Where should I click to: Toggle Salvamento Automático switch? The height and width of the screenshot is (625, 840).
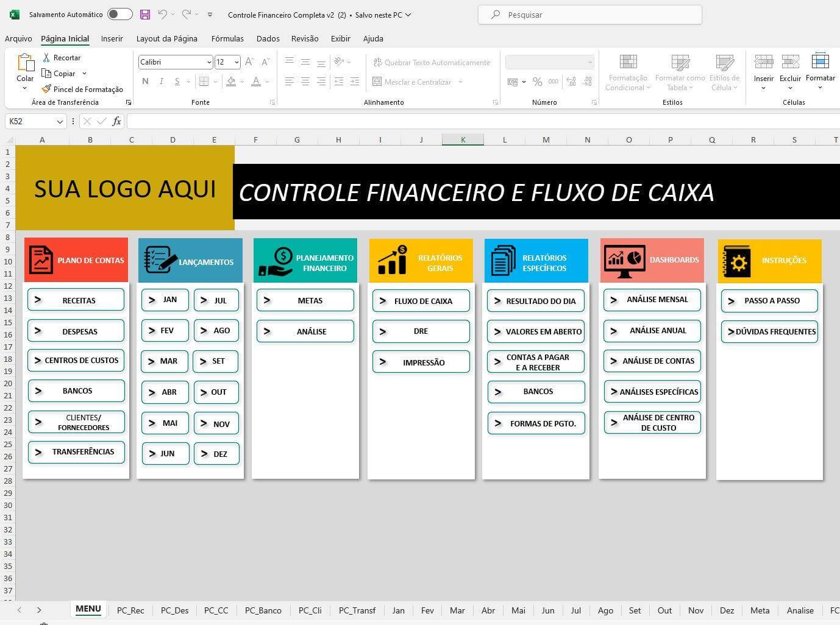point(119,14)
